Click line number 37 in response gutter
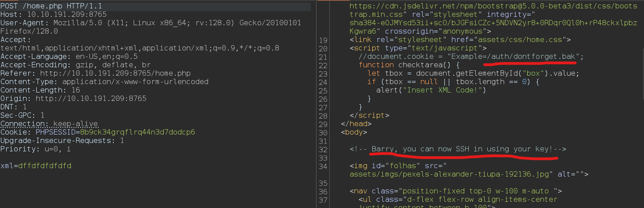The height and width of the screenshot is (208, 644). click(323, 200)
